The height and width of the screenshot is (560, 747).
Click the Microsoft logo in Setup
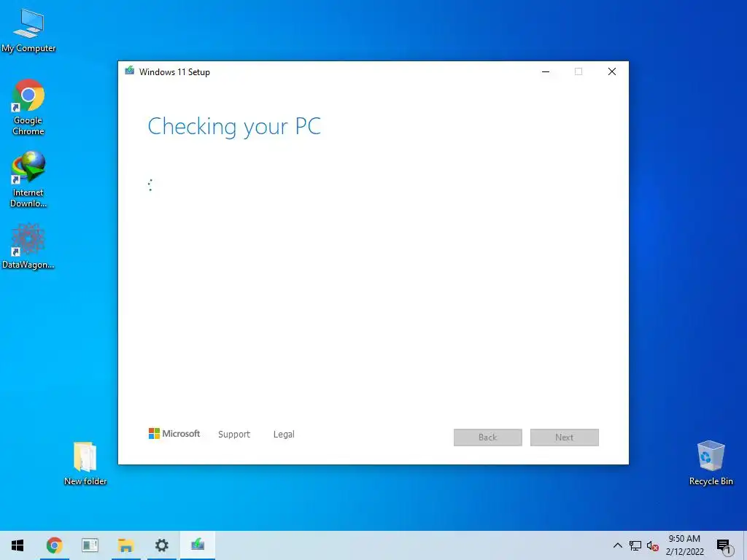coord(174,433)
